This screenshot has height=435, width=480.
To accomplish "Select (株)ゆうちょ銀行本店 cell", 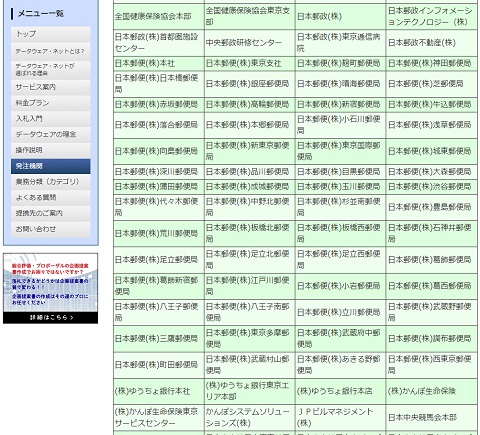I will (340, 391).
